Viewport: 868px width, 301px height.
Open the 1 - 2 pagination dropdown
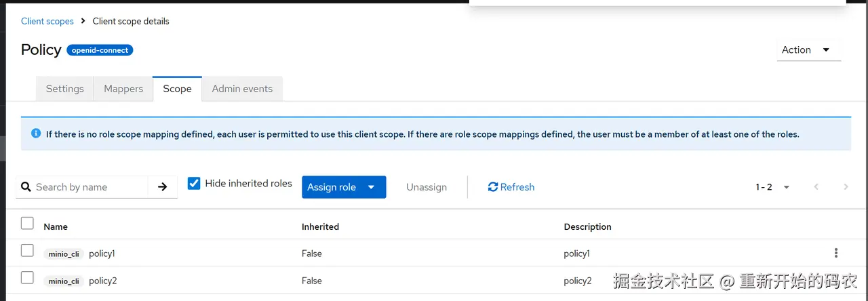pyautogui.click(x=772, y=187)
